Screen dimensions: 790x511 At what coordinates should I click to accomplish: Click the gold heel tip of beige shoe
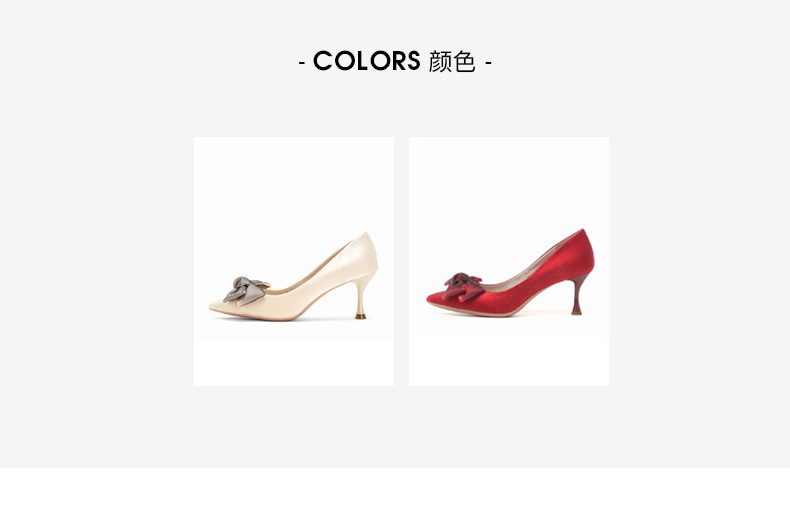[361, 316]
